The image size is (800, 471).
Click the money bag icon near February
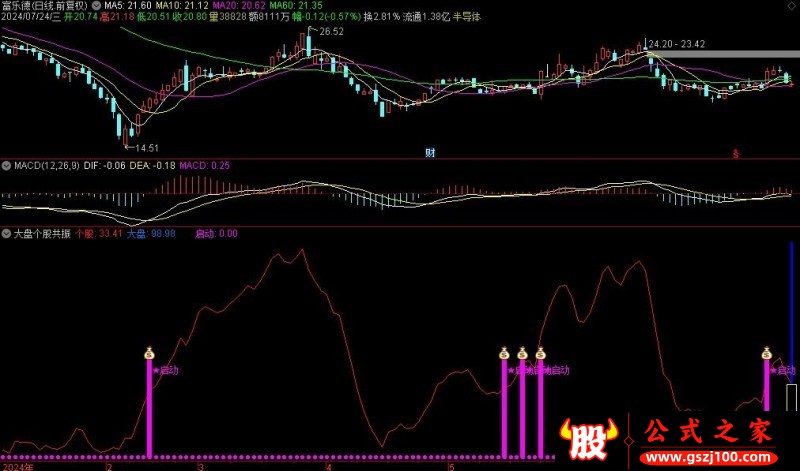coord(149,353)
